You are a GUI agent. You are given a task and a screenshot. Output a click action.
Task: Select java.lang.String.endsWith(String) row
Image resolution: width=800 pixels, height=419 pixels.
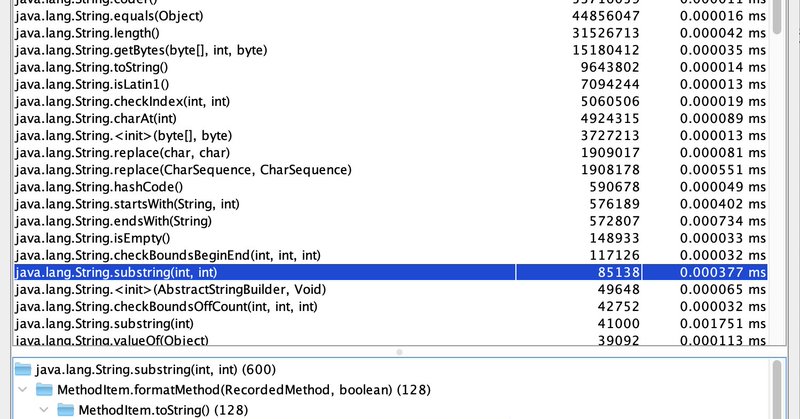click(390, 221)
